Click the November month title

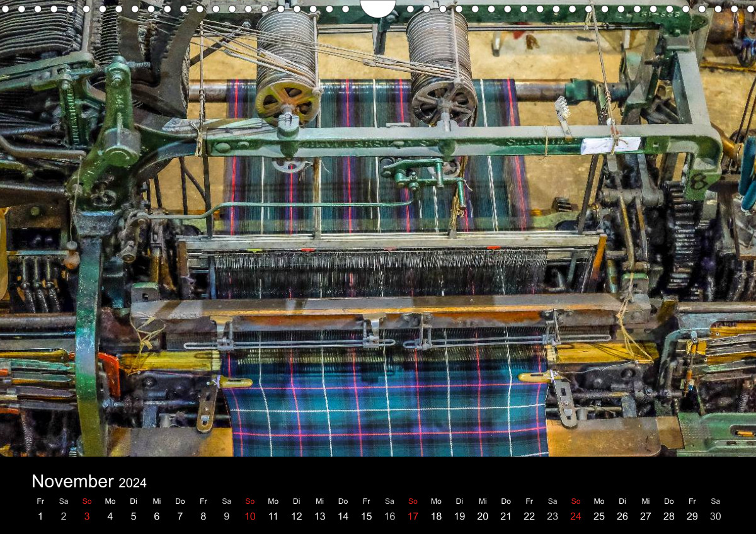click(72, 481)
